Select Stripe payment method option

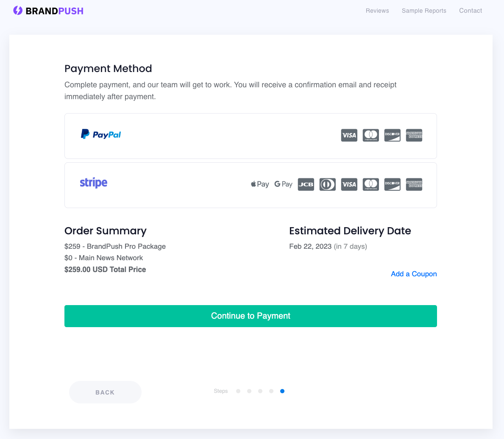click(251, 185)
